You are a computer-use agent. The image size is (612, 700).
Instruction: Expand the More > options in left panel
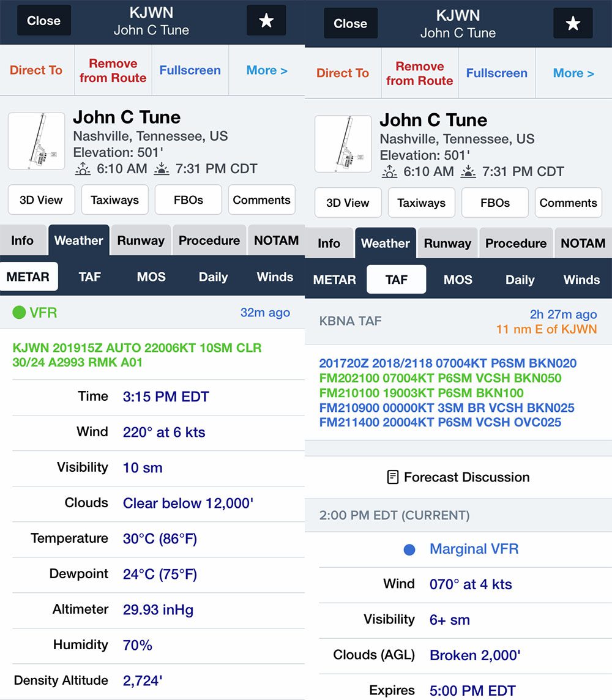click(267, 70)
